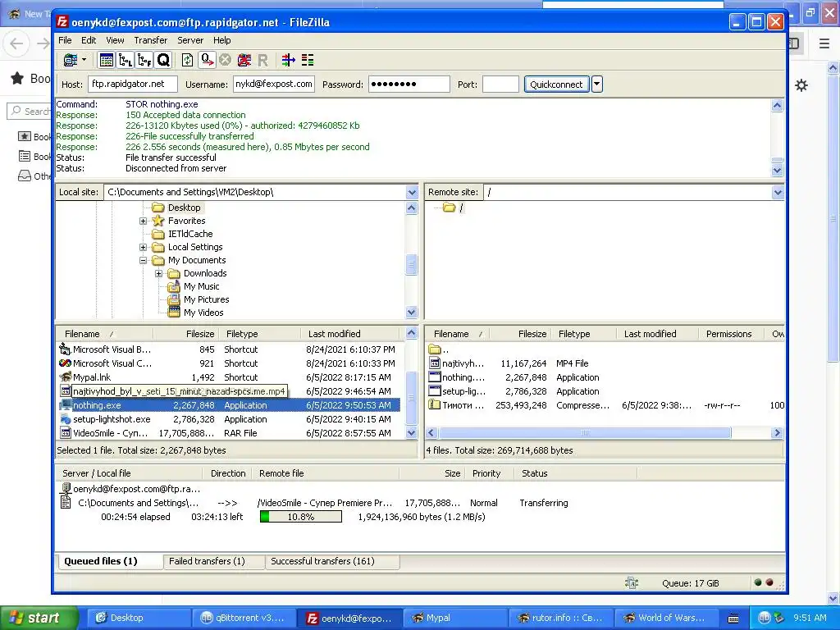Open Mypal window from taskbar
840x630 pixels.
[x=454, y=618]
